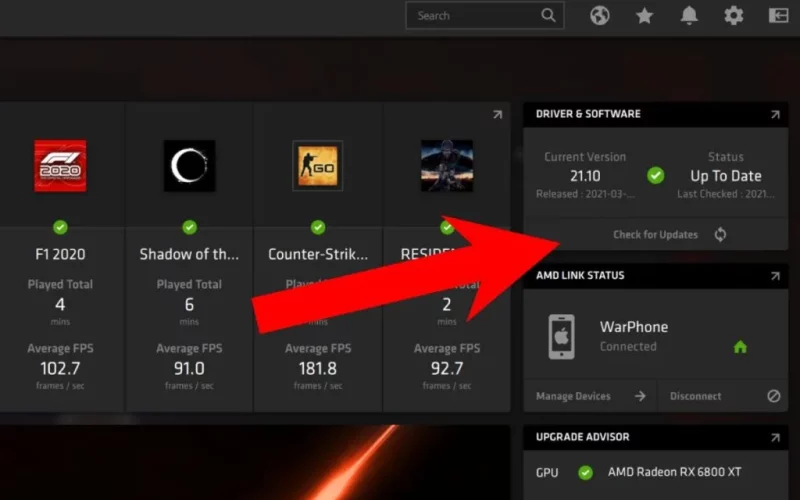Expand the AMD Link Status panel arrow
The width and height of the screenshot is (800, 500).
775,276
